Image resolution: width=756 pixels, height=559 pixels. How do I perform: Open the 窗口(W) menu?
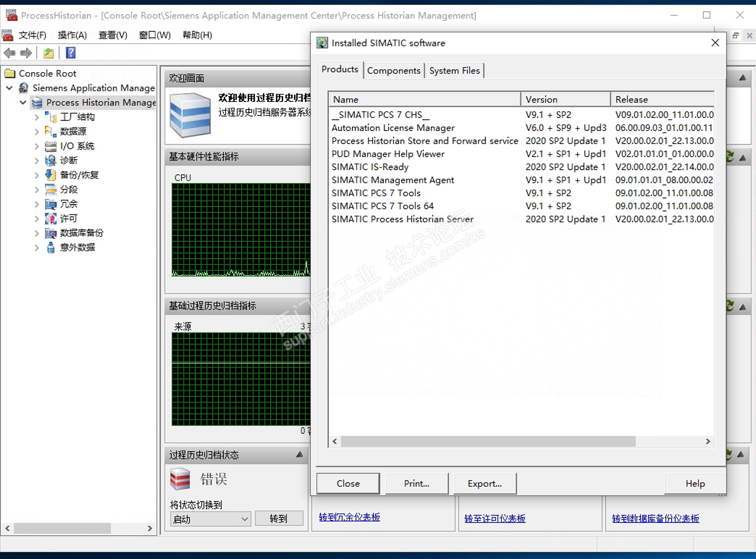coord(155,35)
